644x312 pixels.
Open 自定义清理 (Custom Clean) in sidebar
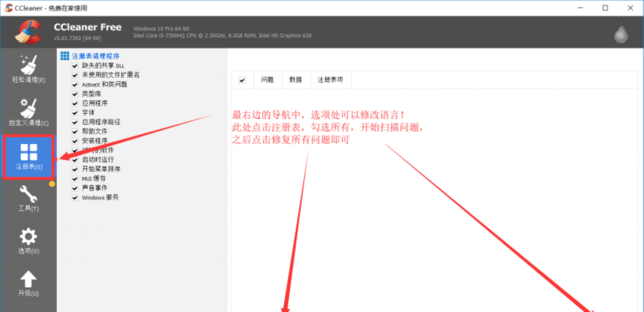tap(28, 112)
